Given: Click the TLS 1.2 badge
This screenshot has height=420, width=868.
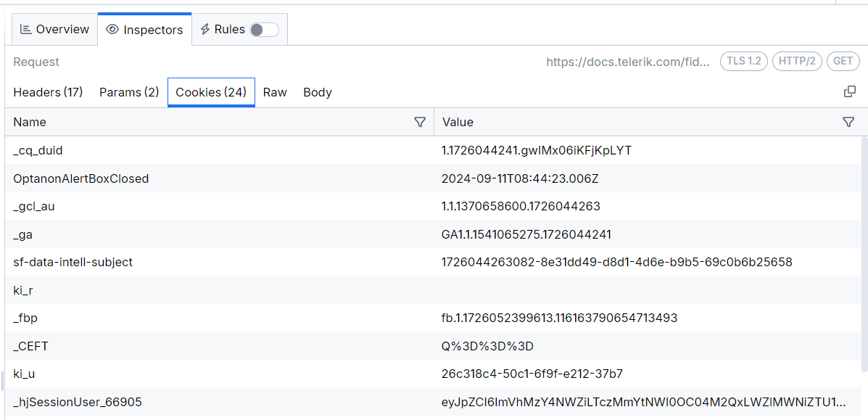Looking at the screenshot, I should (x=744, y=62).
